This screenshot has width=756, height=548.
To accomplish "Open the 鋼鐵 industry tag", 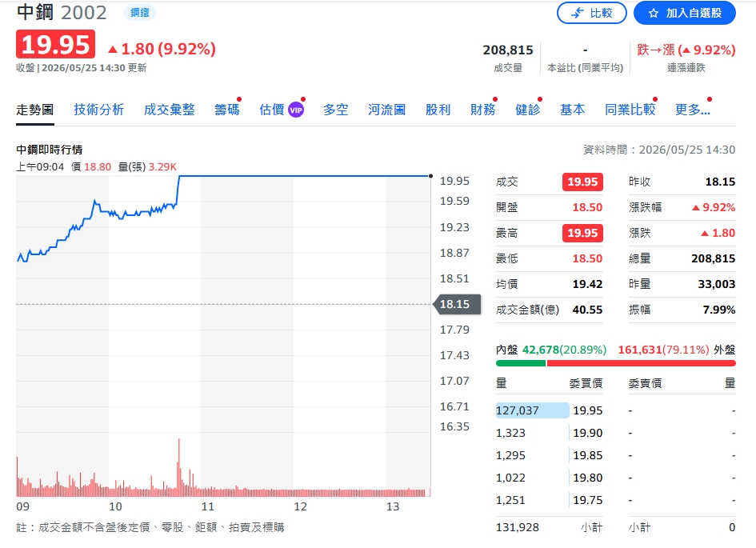I will click(140, 13).
